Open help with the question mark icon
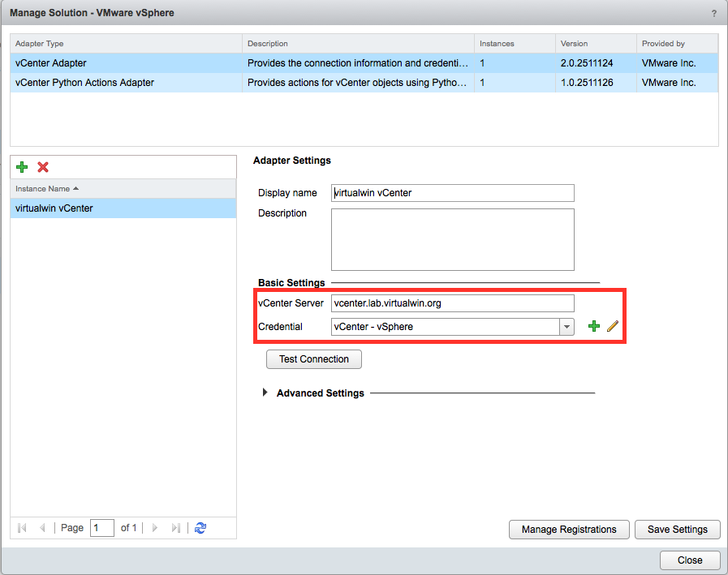 coord(714,14)
